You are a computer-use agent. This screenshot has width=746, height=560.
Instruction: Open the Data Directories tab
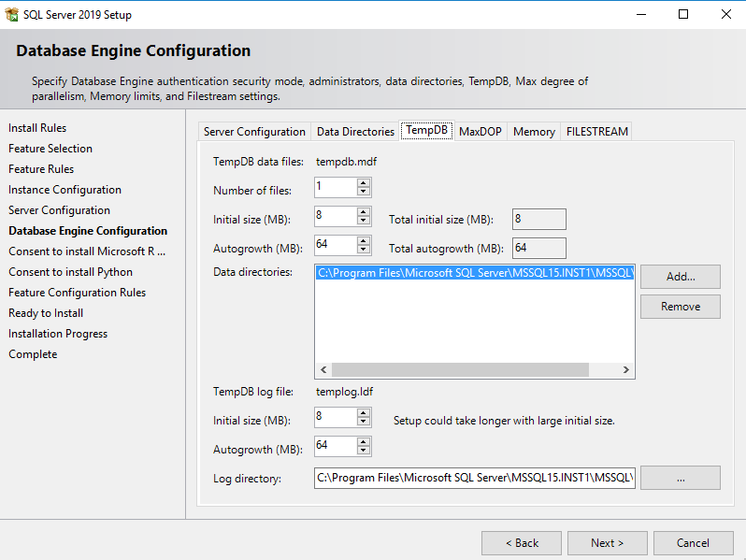coord(355,132)
